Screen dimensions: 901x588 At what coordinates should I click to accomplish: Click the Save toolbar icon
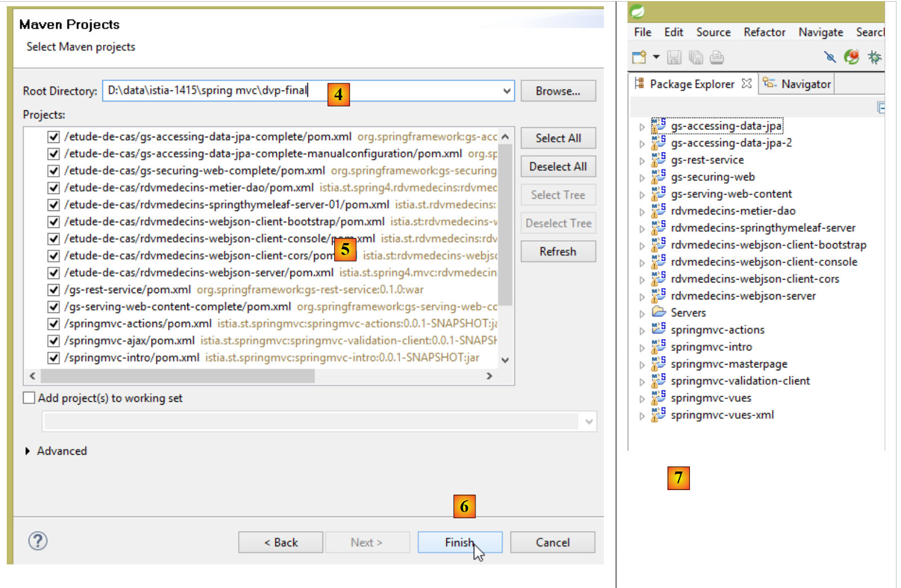coord(674,57)
